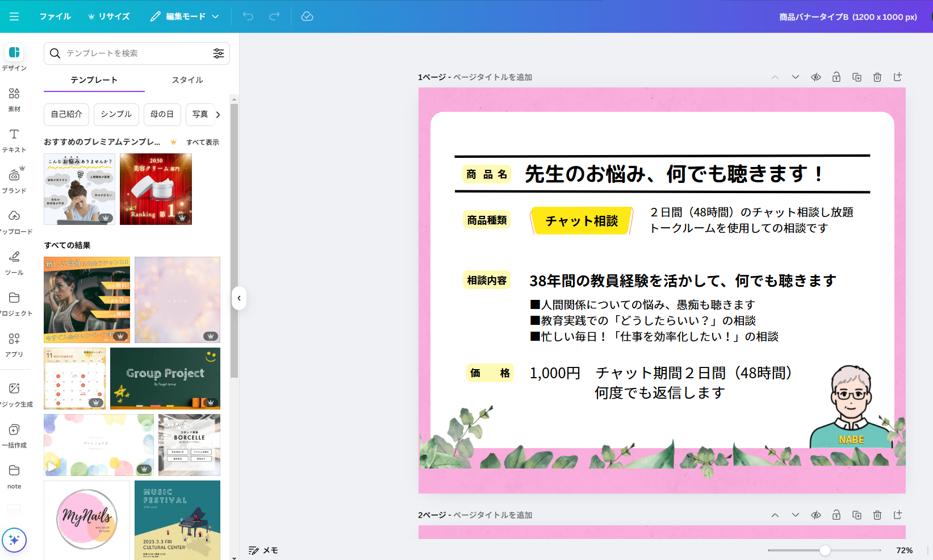The height and width of the screenshot is (560, 933).
Task: Delete page 1 with the trash icon
Action: point(877,77)
